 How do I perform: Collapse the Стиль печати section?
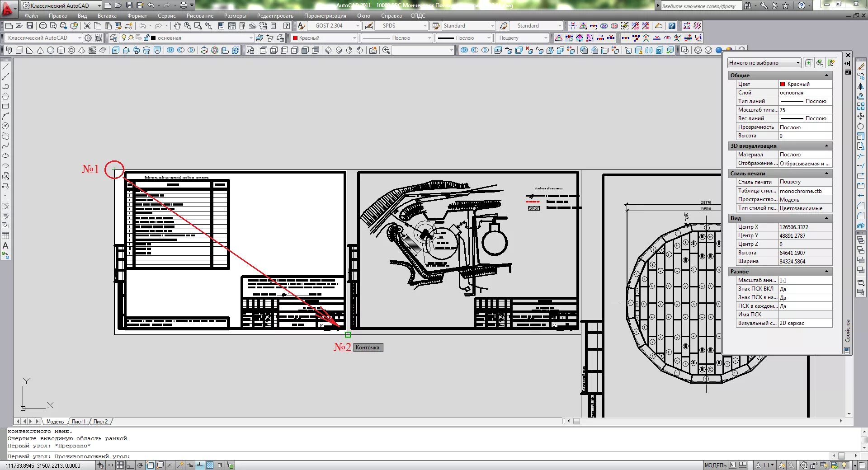(x=827, y=174)
